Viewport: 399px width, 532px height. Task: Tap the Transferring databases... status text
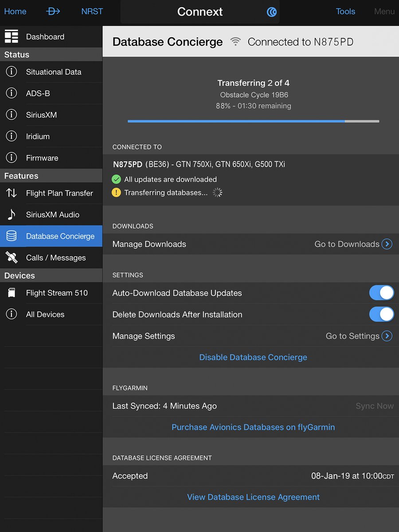click(x=166, y=192)
